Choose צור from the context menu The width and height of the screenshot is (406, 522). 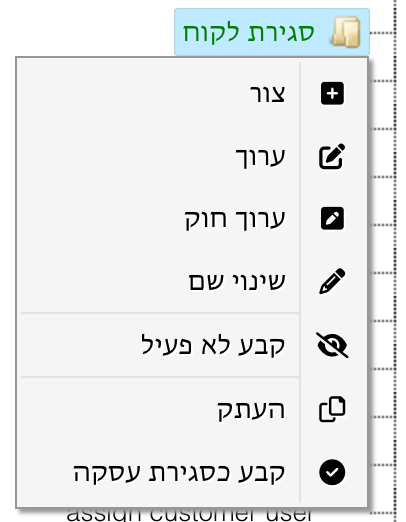pyautogui.click(x=192, y=93)
